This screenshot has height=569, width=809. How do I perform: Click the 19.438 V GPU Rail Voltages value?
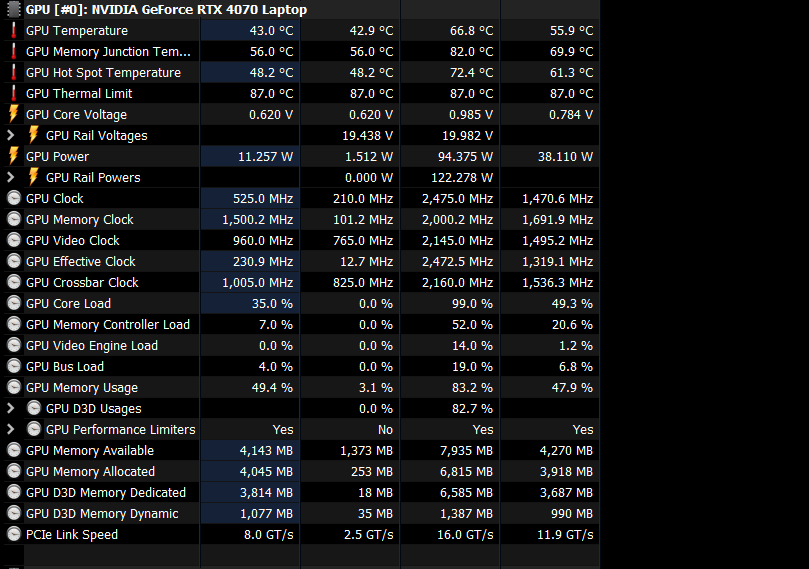[367, 136]
